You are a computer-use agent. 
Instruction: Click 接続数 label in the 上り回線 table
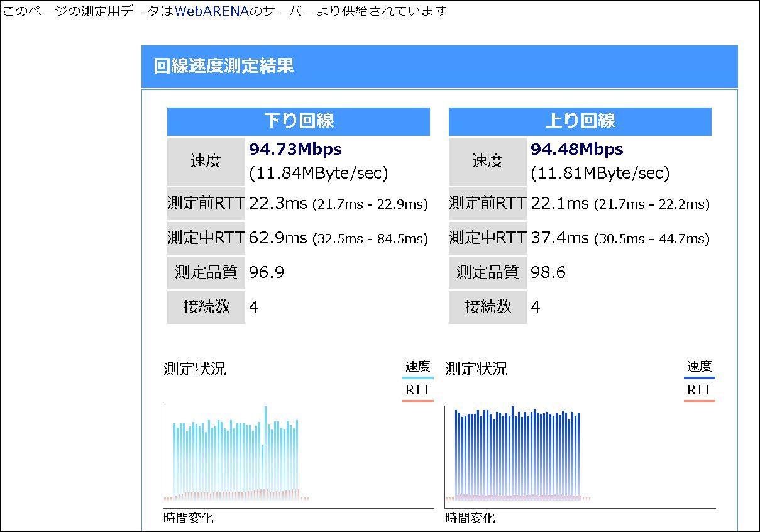488,307
